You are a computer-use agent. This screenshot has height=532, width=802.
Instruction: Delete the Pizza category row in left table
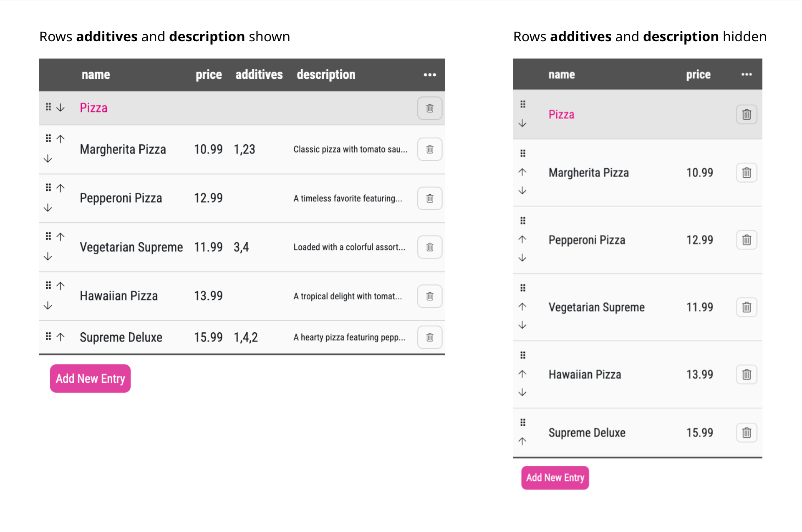coord(430,108)
